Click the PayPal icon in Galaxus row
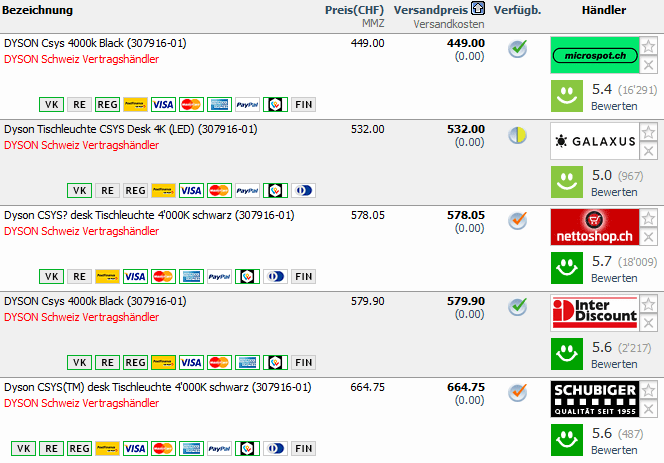Image resolution: width=664 pixels, height=463 pixels. [247, 190]
